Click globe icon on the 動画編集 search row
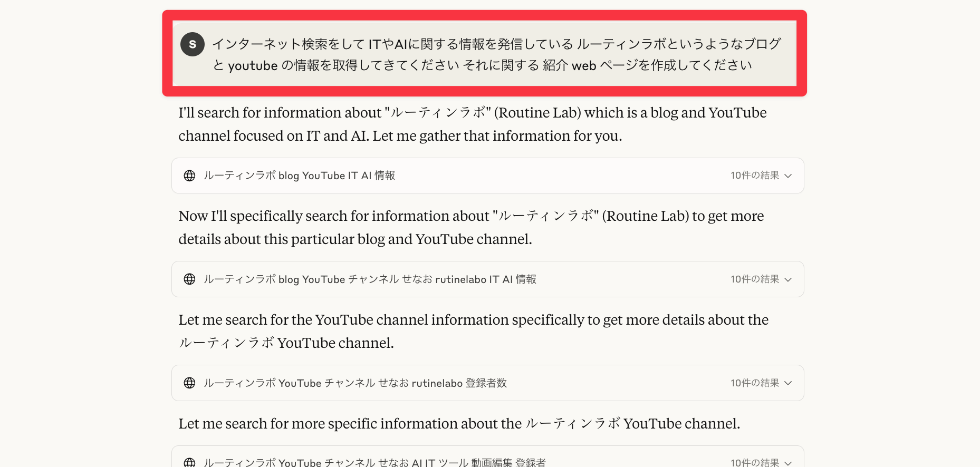This screenshot has width=980, height=467. click(x=189, y=462)
